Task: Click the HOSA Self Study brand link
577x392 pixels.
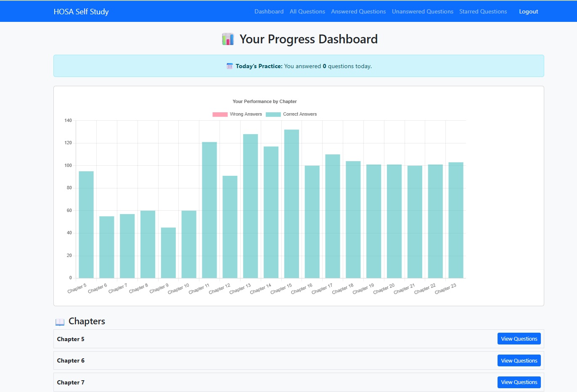Action: [81, 12]
